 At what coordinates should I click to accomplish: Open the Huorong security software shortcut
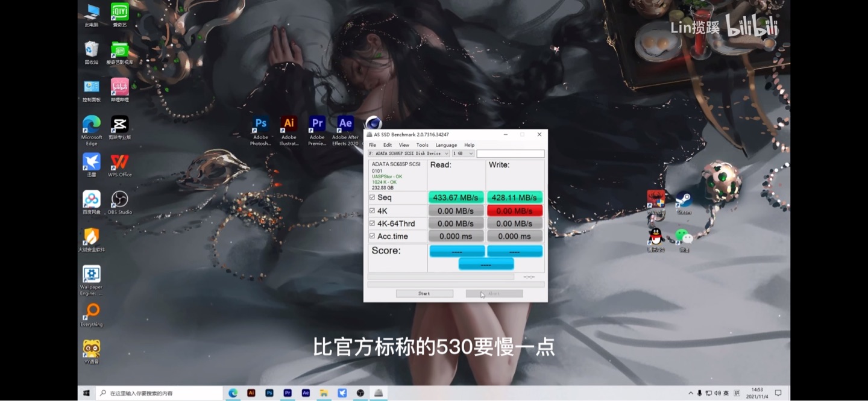point(92,239)
